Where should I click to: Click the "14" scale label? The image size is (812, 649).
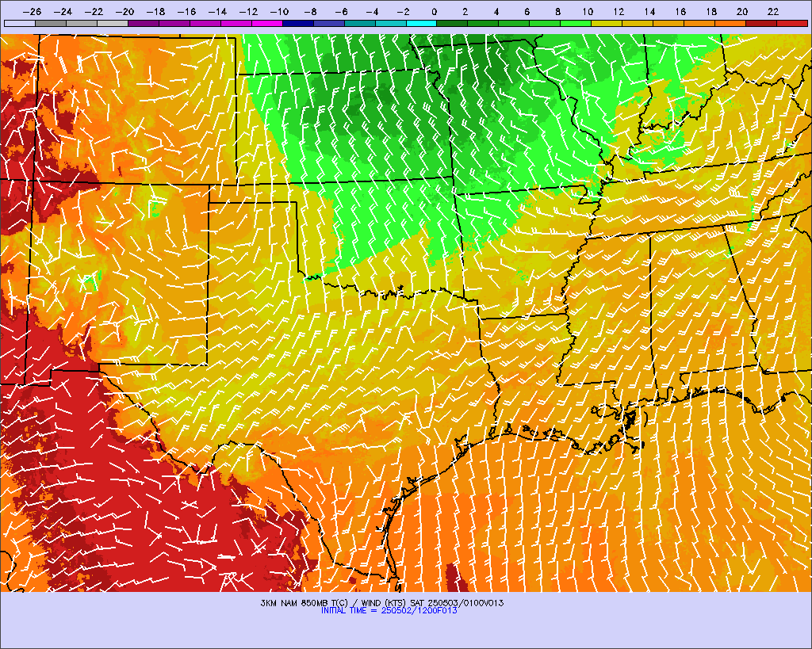649,11
